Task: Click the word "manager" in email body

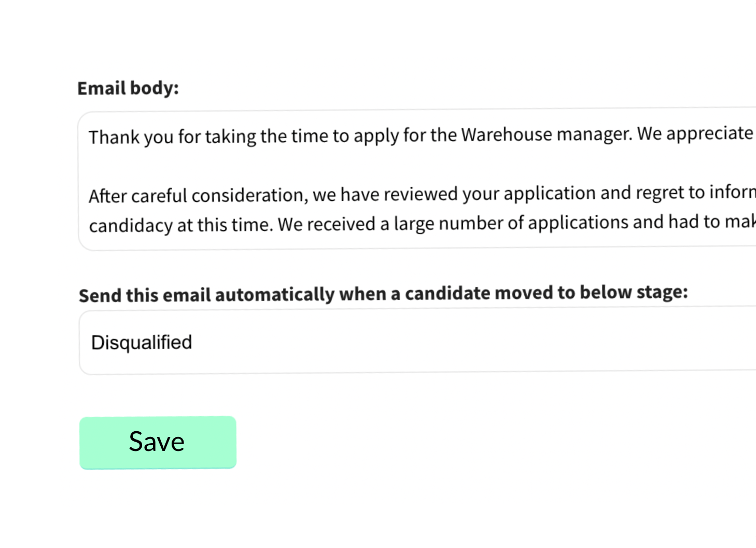Action: 593,134
